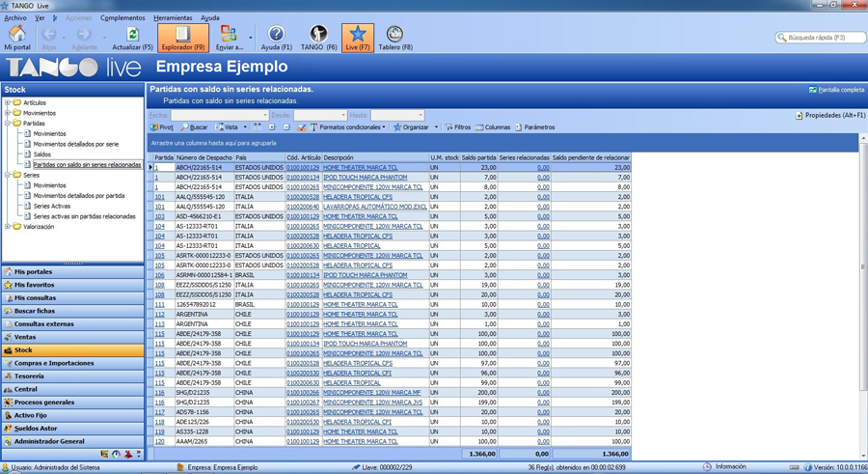
Task: Open the Ir menu
Action: 55,17
